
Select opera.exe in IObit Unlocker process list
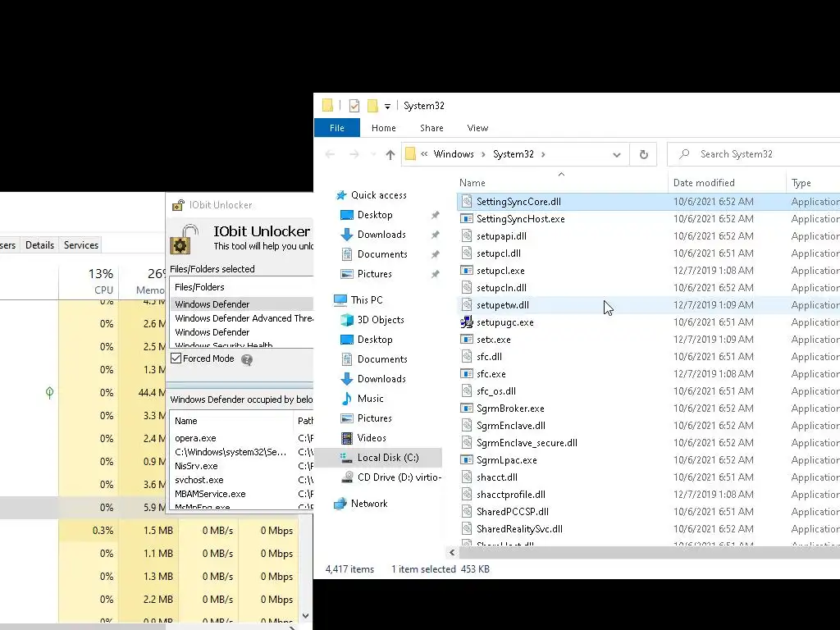point(195,438)
